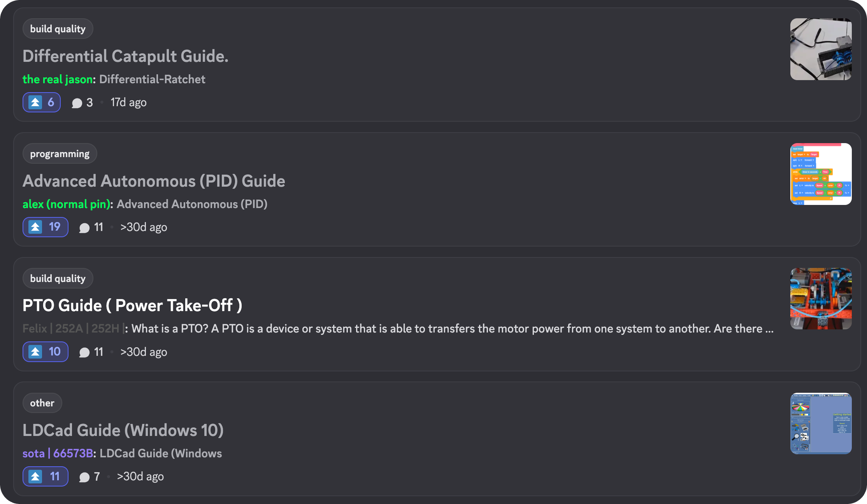The width and height of the screenshot is (867, 504).
Task: Open the PID block code thumbnail
Action: pos(821,174)
